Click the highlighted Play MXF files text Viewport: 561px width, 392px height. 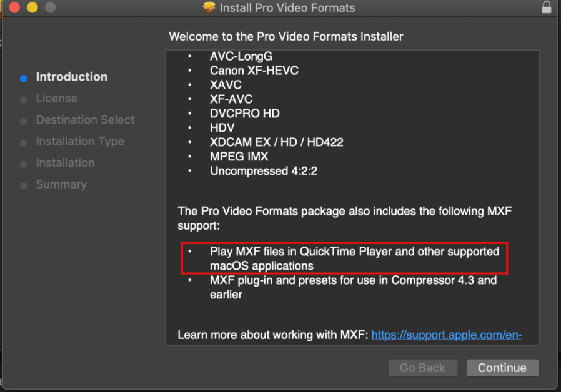point(354,258)
